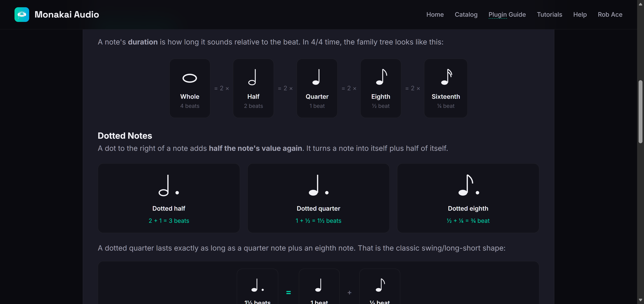
Task: Open the Catalog page
Action: 466,14
